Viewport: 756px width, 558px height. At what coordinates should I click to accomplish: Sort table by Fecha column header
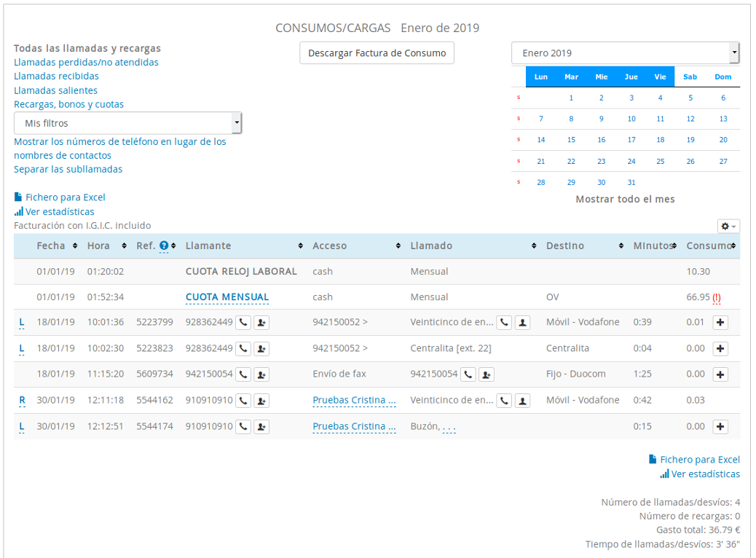click(51, 246)
